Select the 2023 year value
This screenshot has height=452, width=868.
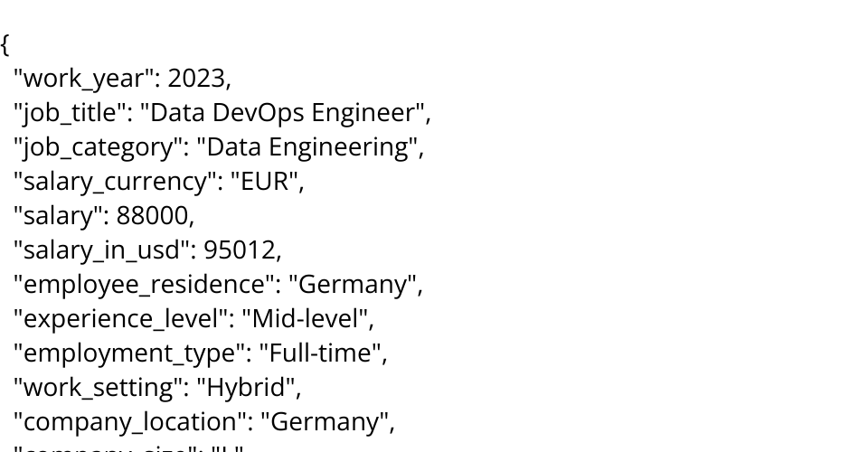point(195,79)
